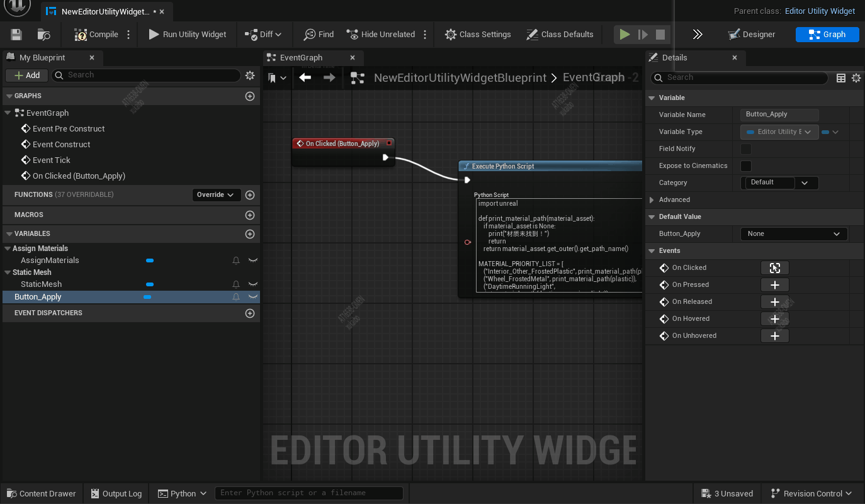Open Details panel settings gear
The height and width of the screenshot is (504, 865).
coord(856,78)
